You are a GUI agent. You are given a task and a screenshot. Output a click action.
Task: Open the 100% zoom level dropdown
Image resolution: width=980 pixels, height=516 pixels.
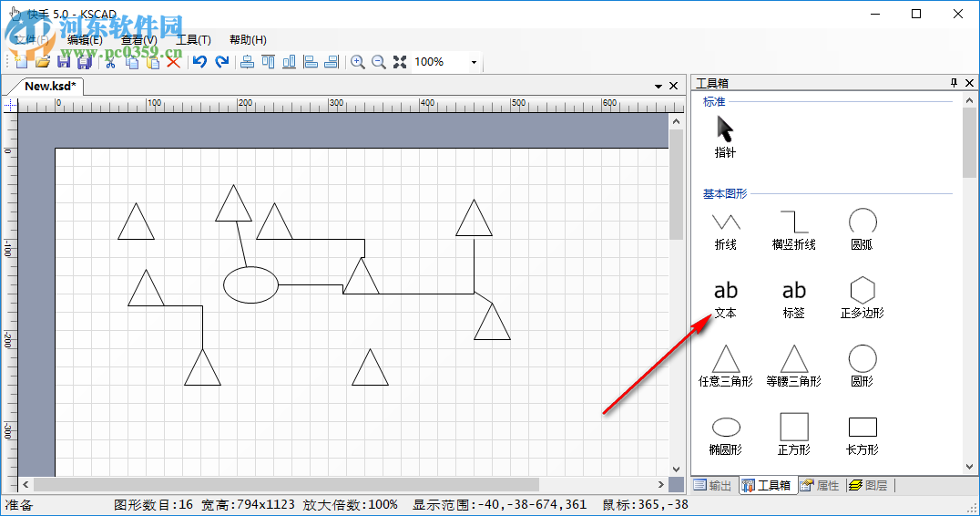click(474, 62)
